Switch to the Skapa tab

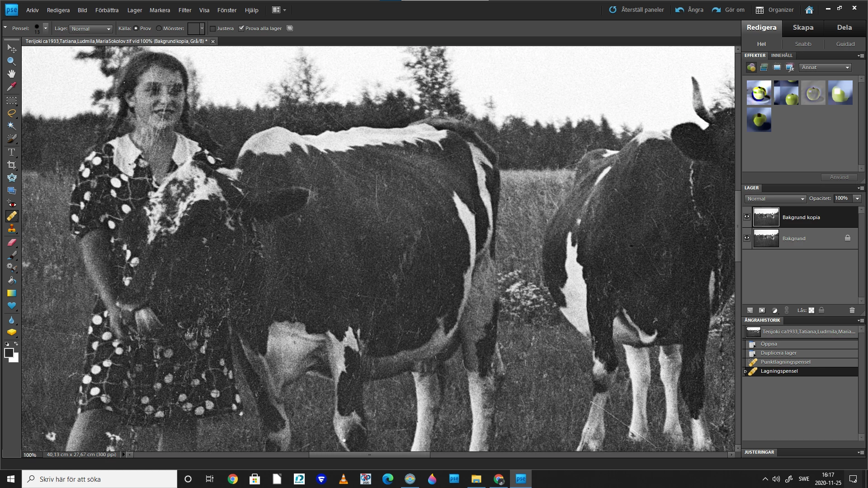click(x=803, y=28)
